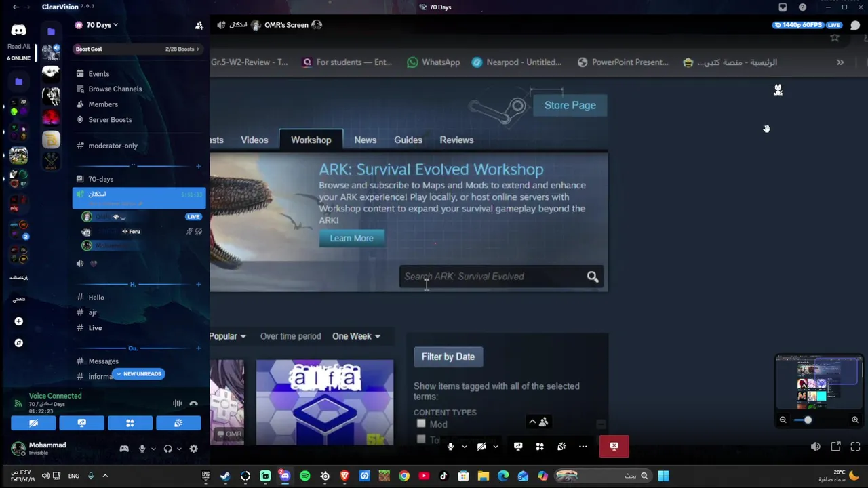Click Add a Server plus icon
The image size is (868, 488).
(18, 321)
